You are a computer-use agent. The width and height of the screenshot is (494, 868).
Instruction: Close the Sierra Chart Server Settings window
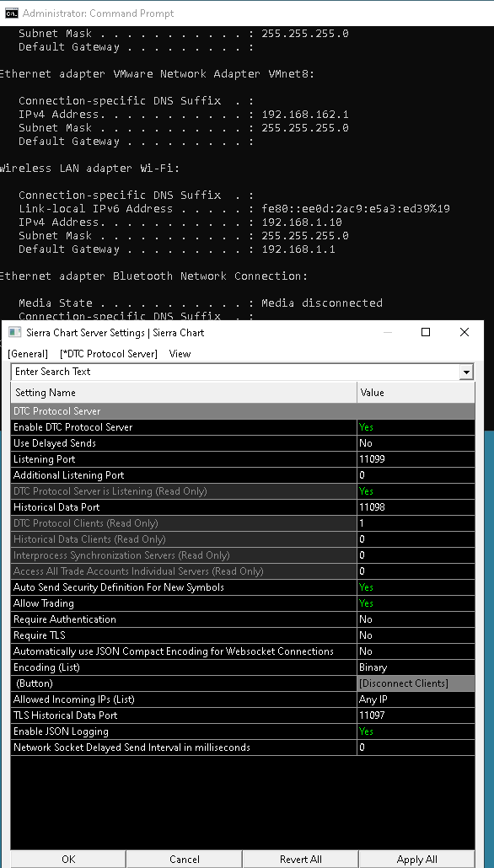464,332
